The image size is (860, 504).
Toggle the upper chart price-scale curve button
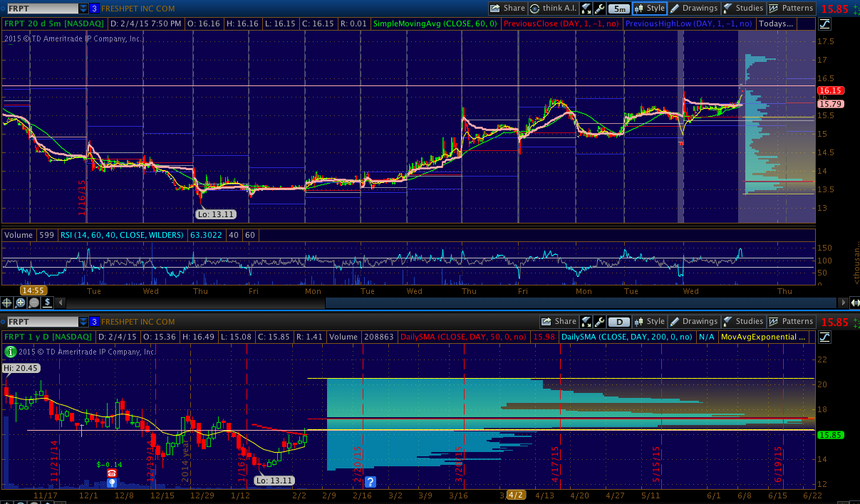[x=824, y=23]
